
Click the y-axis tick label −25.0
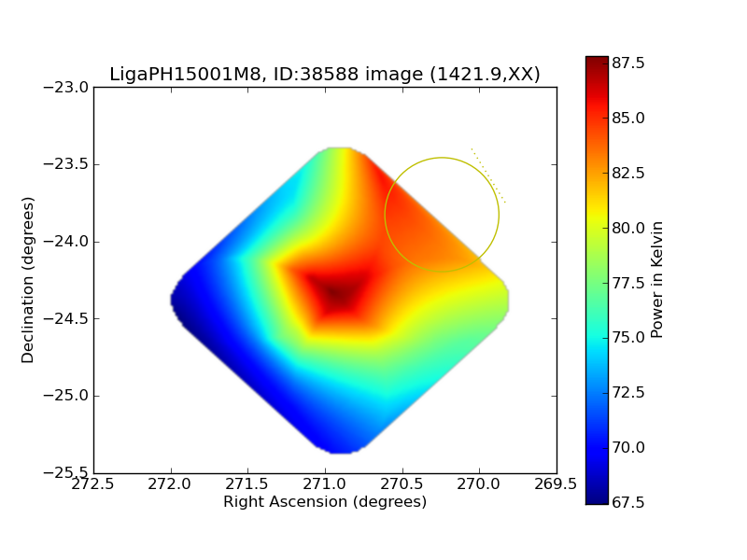coord(66,396)
